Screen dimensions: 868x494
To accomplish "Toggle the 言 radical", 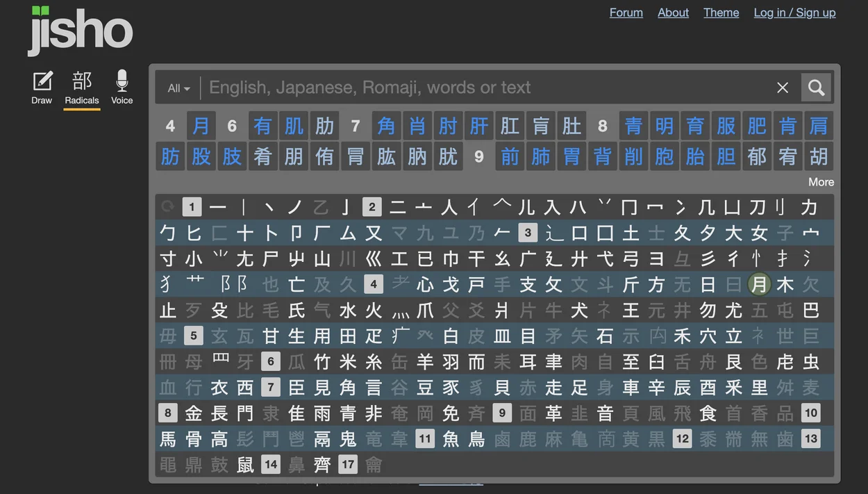I will 374,387.
